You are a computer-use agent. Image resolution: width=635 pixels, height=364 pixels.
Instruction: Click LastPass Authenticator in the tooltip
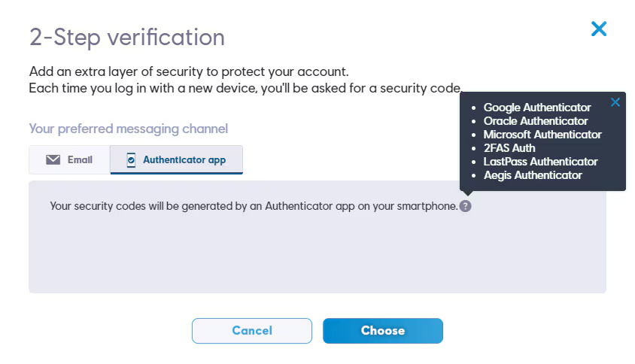tap(540, 162)
